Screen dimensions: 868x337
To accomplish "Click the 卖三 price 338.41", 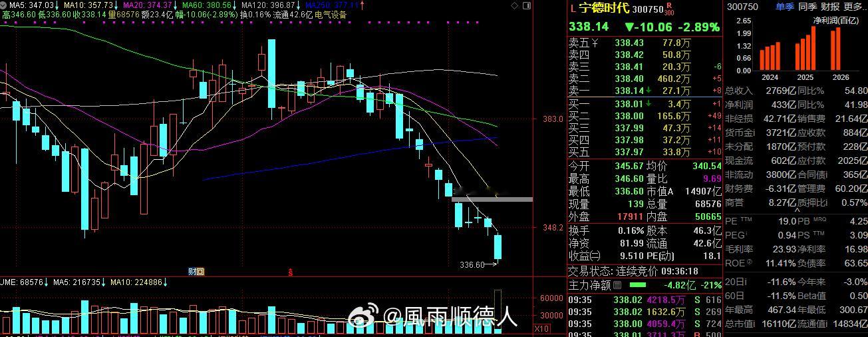I will (x=629, y=67).
